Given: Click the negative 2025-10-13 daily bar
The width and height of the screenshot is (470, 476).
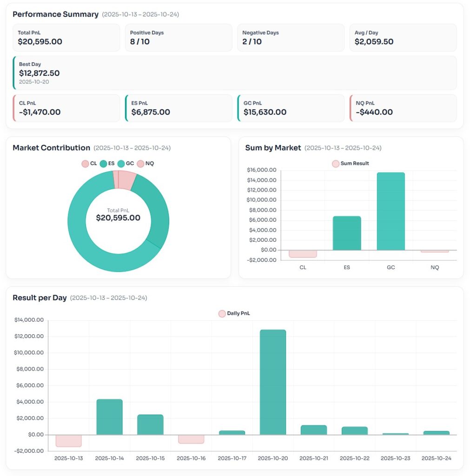Looking at the screenshot, I should click(x=69, y=441).
